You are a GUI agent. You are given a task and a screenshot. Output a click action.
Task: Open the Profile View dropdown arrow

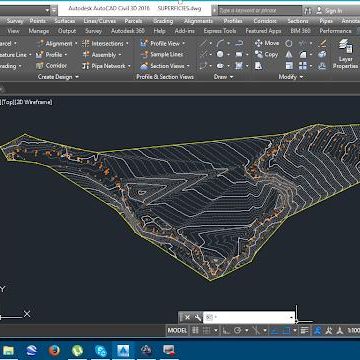(x=183, y=44)
